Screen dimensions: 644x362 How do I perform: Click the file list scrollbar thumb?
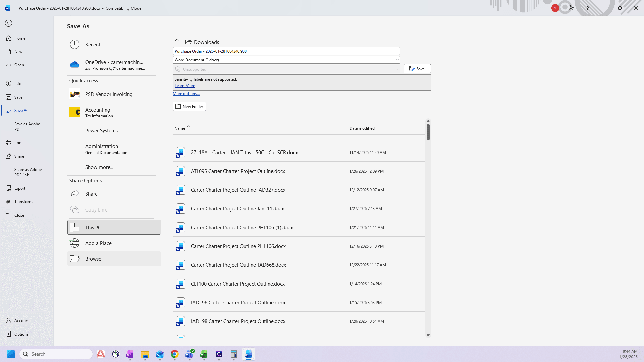(428, 132)
